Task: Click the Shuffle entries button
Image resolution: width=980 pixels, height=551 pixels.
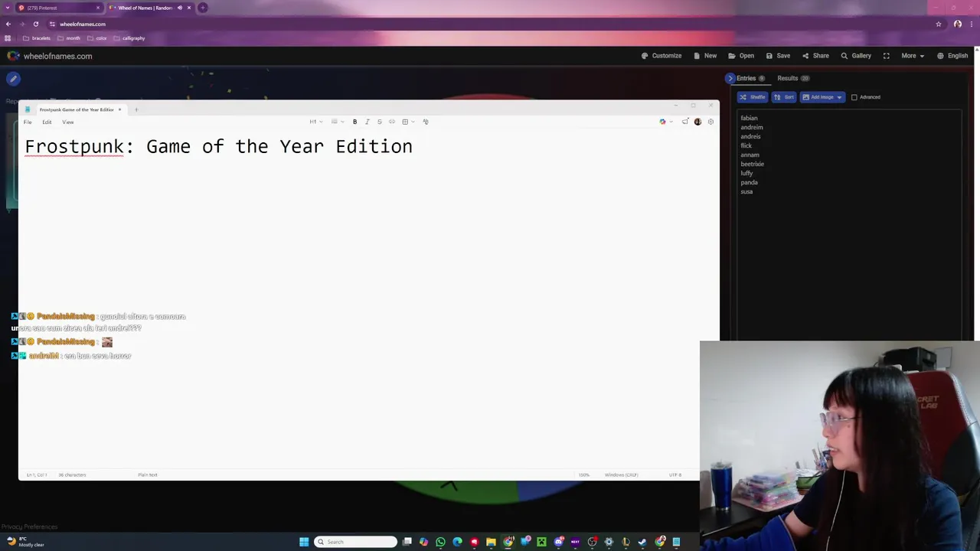Action: pyautogui.click(x=753, y=97)
